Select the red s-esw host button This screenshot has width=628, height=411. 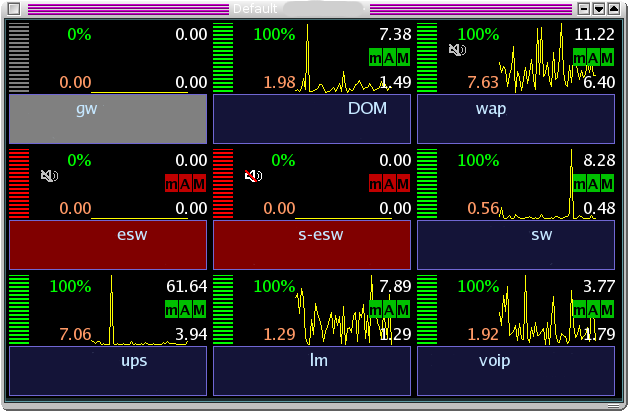(312, 245)
